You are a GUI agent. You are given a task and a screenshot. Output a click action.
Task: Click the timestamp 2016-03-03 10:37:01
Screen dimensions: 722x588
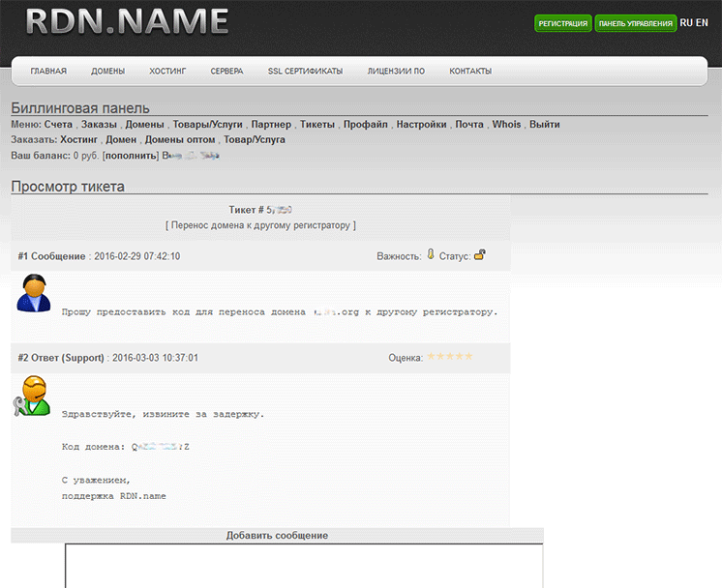(x=155, y=358)
